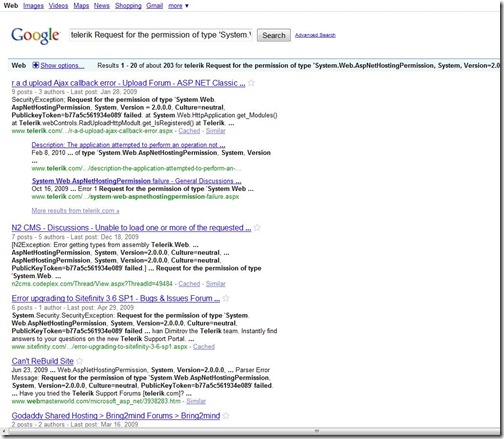Open 'Can't ReBuild Site' result
The height and width of the screenshot is (439, 504).
42,361
